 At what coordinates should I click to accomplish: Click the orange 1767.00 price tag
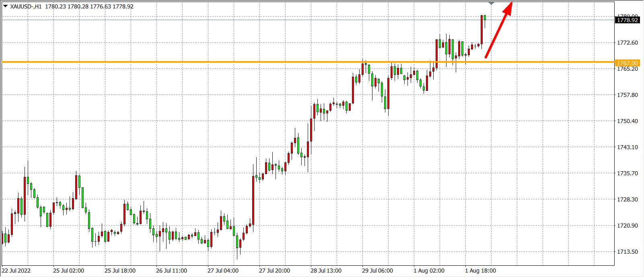click(x=627, y=63)
